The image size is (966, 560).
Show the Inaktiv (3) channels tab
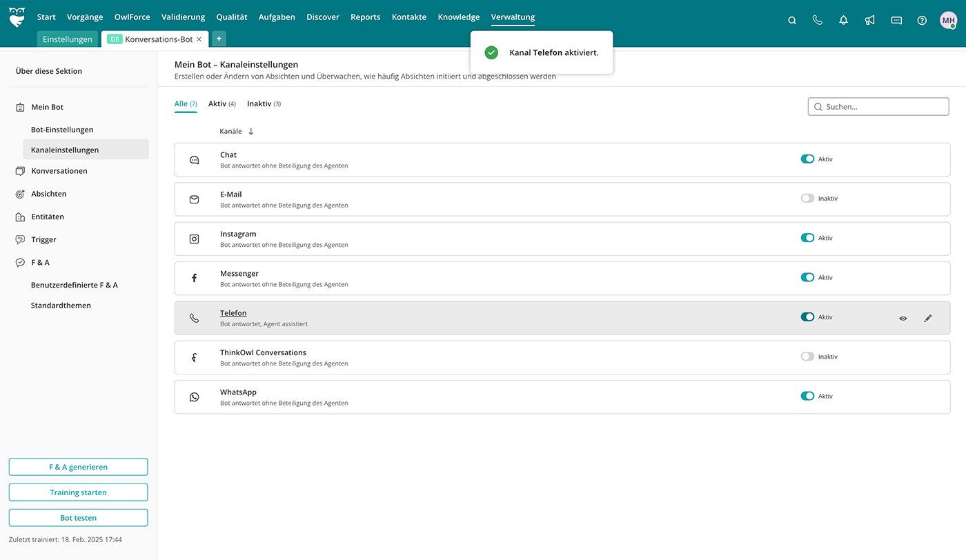tap(264, 103)
